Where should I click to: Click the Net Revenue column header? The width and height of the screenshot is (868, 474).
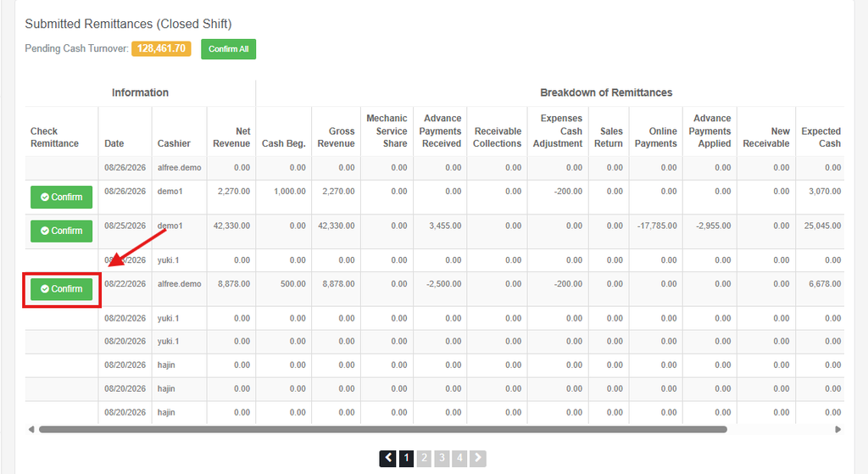pos(231,137)
